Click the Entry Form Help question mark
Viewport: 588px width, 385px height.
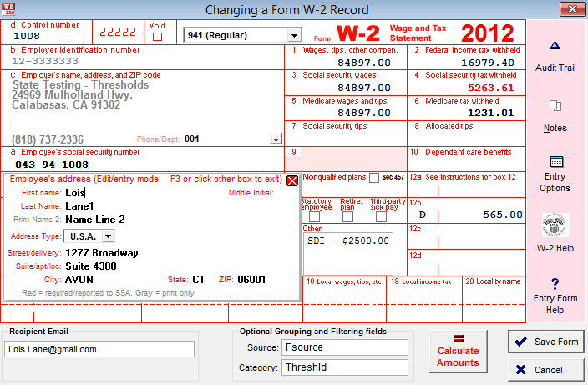click(x=555, y=283)
